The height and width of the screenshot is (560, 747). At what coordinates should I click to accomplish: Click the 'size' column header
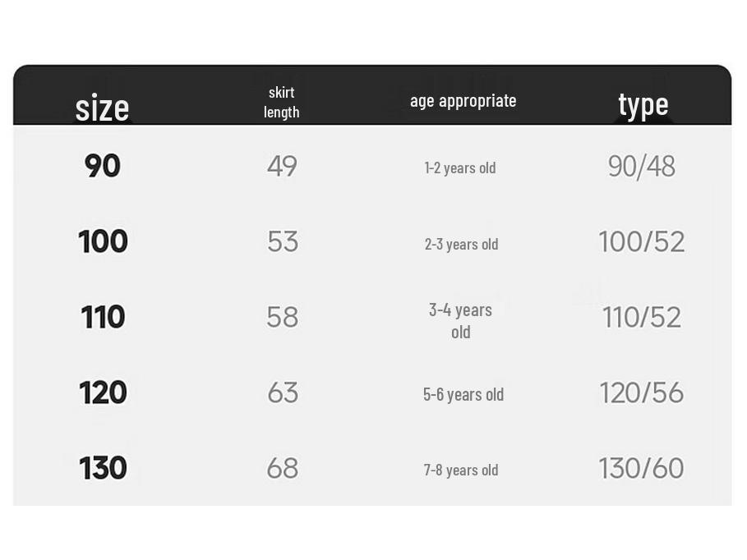pos(102,108)
